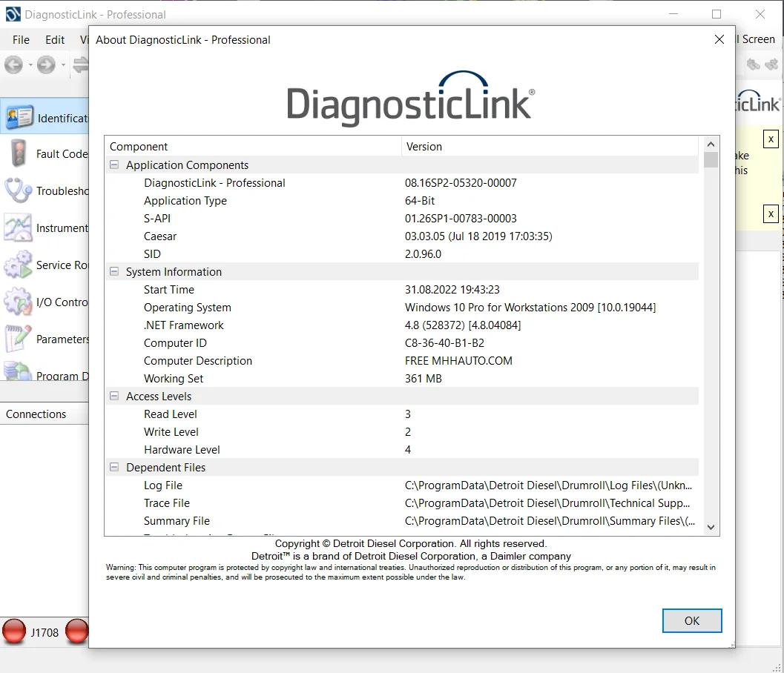Select the Hardware Level row
Screen dimensions: 784x673
401,450
